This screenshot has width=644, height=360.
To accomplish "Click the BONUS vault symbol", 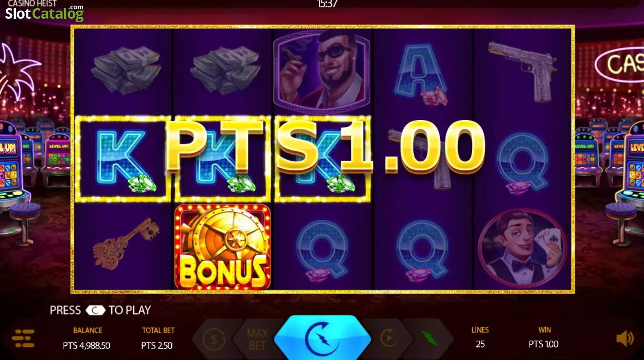I will click(x=223, y=247).
